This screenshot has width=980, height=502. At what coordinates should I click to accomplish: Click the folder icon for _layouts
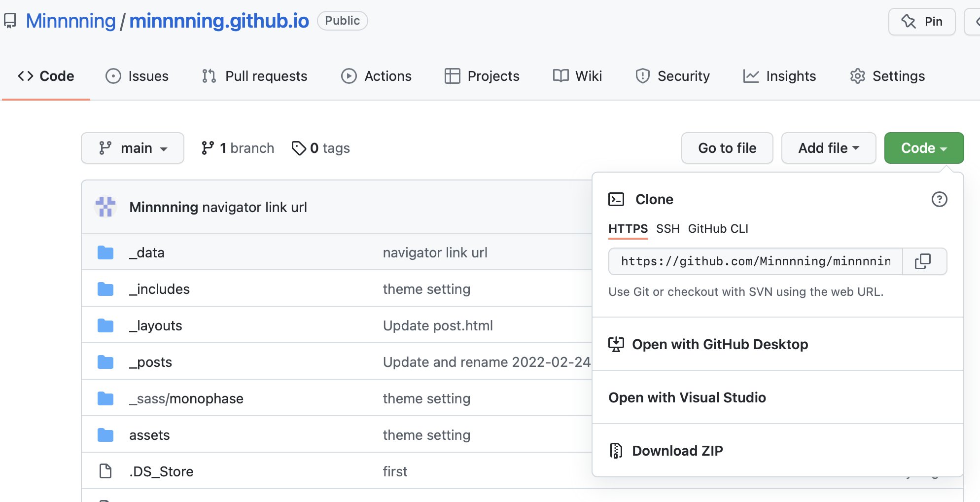105,325
